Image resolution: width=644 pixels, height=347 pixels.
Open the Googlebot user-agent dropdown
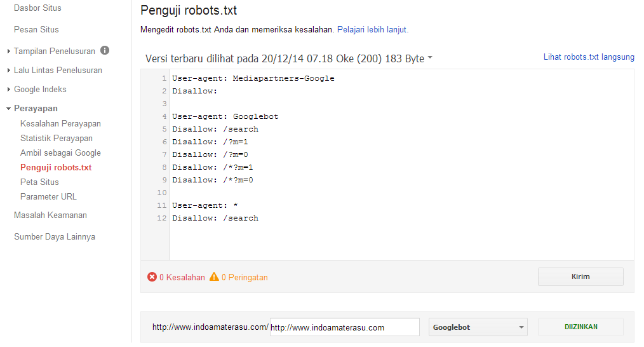point(478,327)
